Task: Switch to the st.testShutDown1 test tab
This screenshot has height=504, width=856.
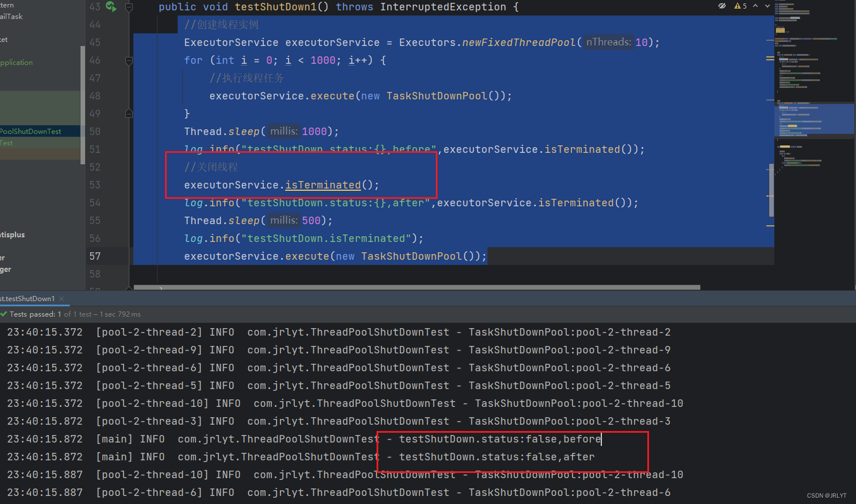Action: click(28, 298)
